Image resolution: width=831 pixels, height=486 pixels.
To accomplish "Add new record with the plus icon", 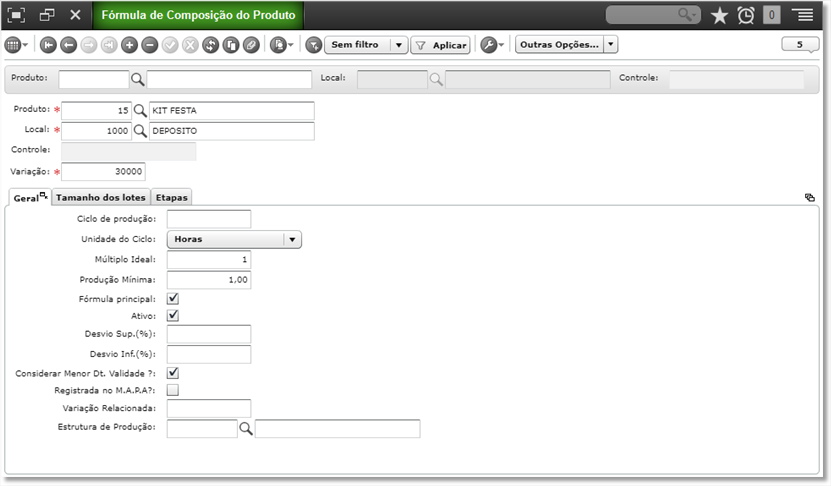I will 129,46.
